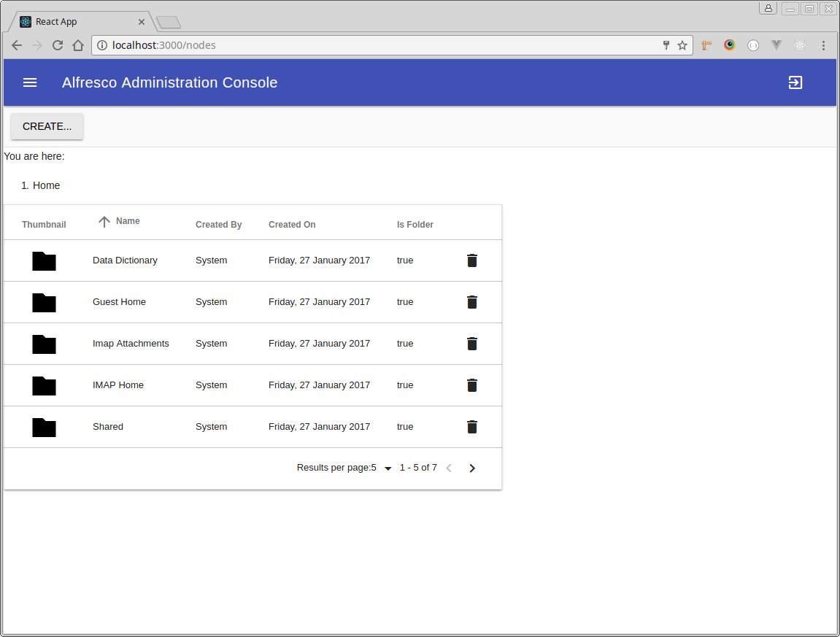Click the Shared folder thumbnail icon
This screenshot has width=840, height=637.
coord(44,427)
